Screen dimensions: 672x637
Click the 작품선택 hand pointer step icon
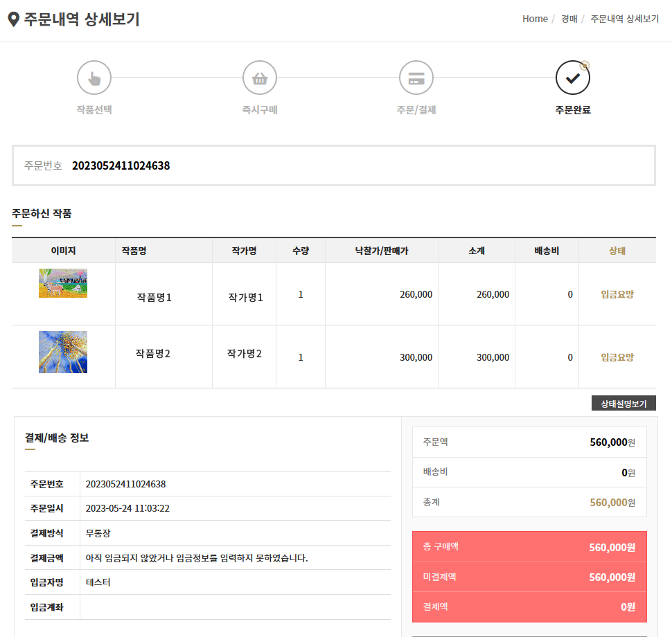click(94, 78)
